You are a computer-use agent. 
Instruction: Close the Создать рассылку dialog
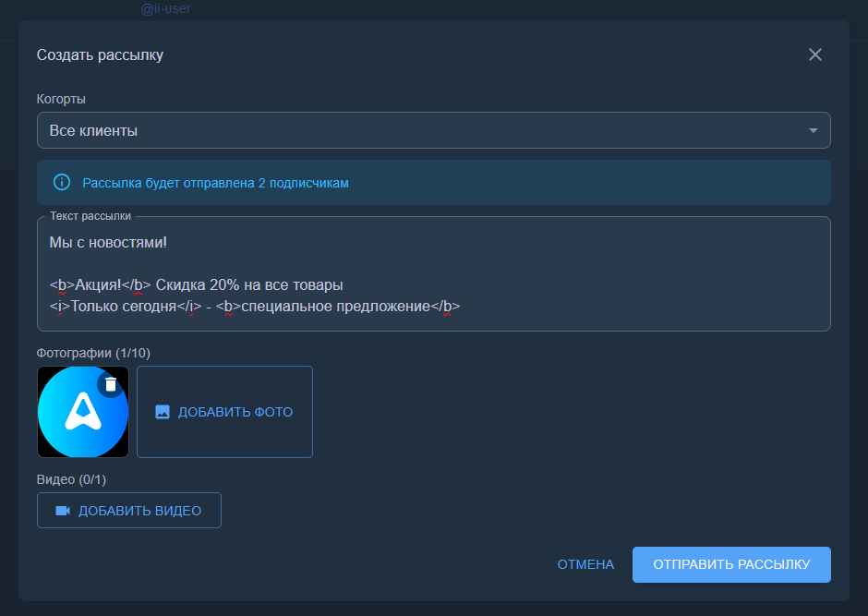click(814, 54)
